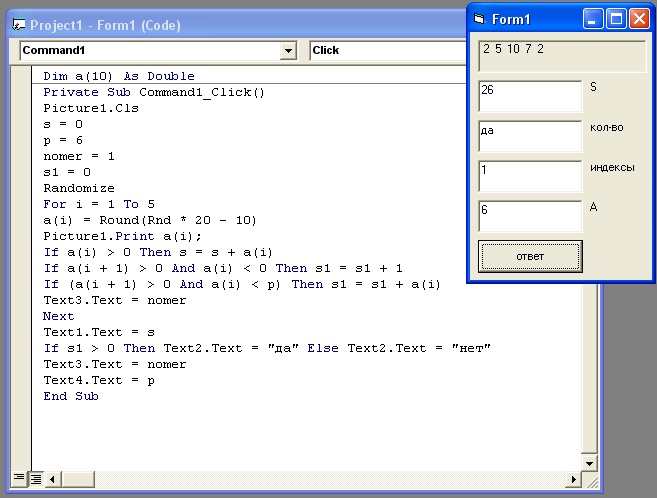Image resolution: width=657 pixels, height=498 pixels.
Task: Click the Form1 window title icon
Action: [x=479, y=19]
